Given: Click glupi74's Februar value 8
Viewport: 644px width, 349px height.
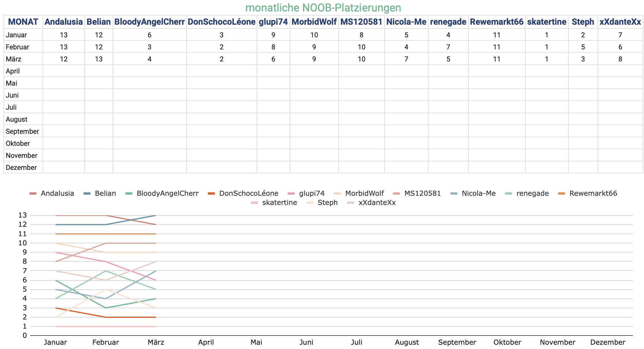Looking at the screenshot, I should pyautogui.click(x=273, y=47).
